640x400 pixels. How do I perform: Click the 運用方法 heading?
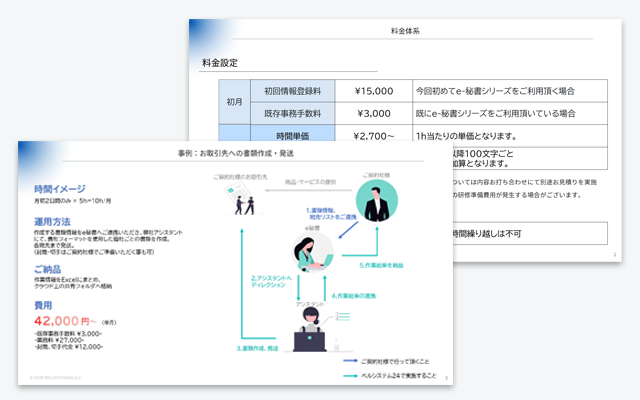click(52, 221)
